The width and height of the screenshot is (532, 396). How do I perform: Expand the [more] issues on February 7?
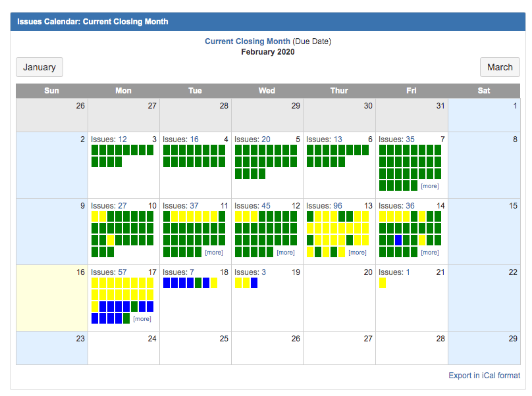429,186
